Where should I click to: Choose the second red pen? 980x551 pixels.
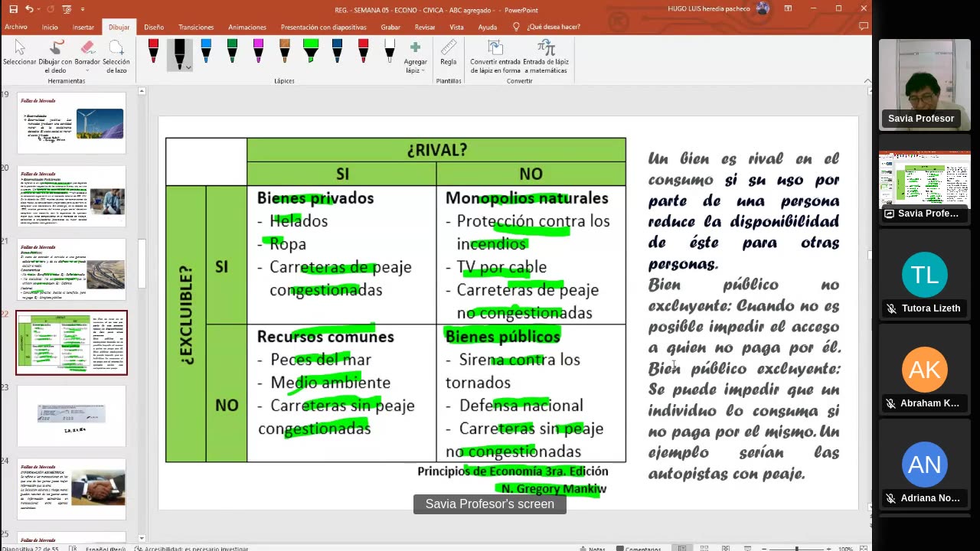click(363, 51)
